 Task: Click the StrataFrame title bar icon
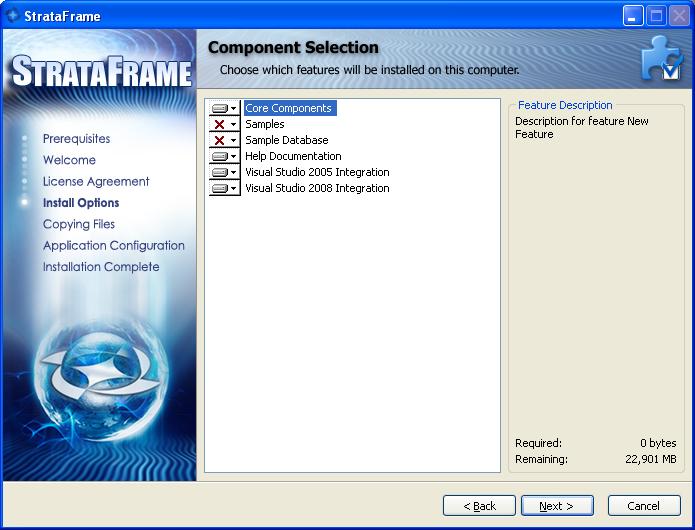(13, 16)
